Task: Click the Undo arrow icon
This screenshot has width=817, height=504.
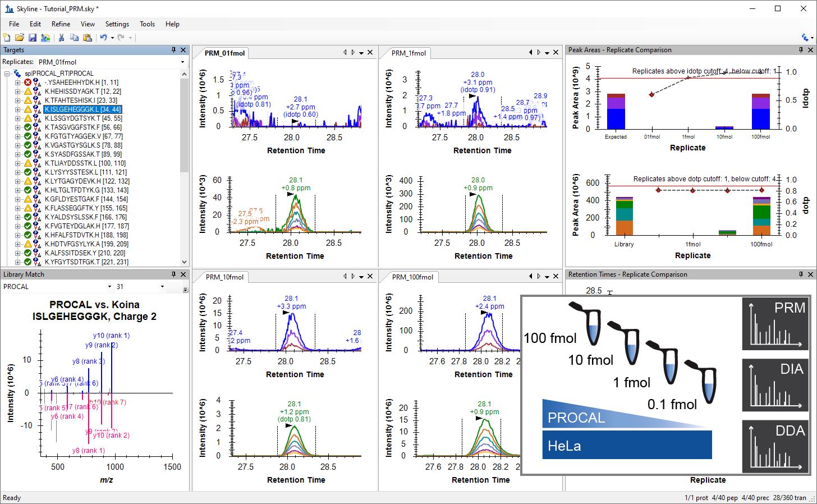Action: point(103,38)
